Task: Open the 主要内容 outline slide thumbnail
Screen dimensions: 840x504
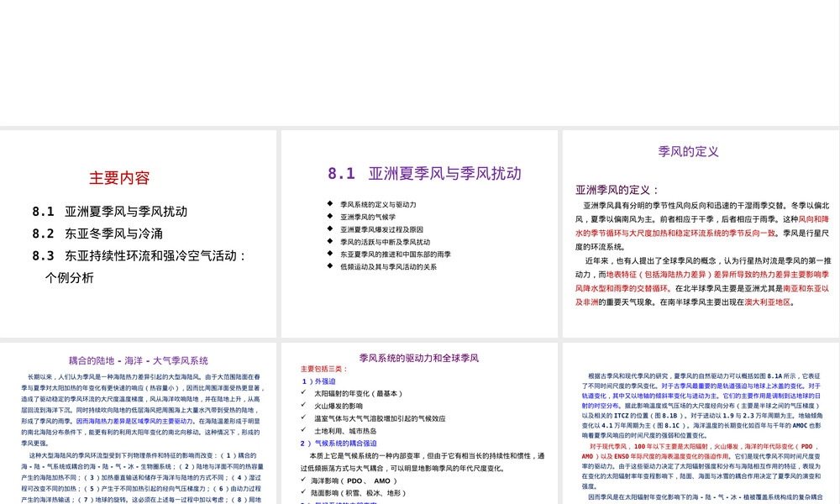Action: point(139,234)
